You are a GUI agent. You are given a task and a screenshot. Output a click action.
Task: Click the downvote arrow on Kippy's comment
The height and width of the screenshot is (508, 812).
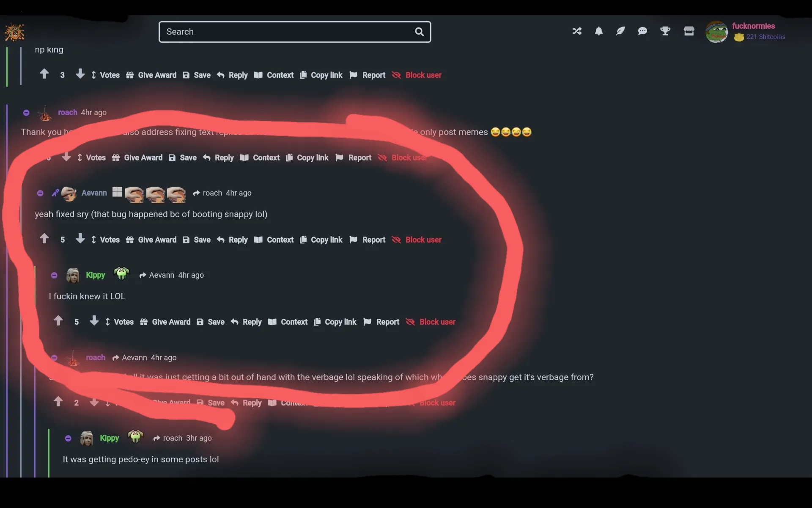(x=93, y=321)
